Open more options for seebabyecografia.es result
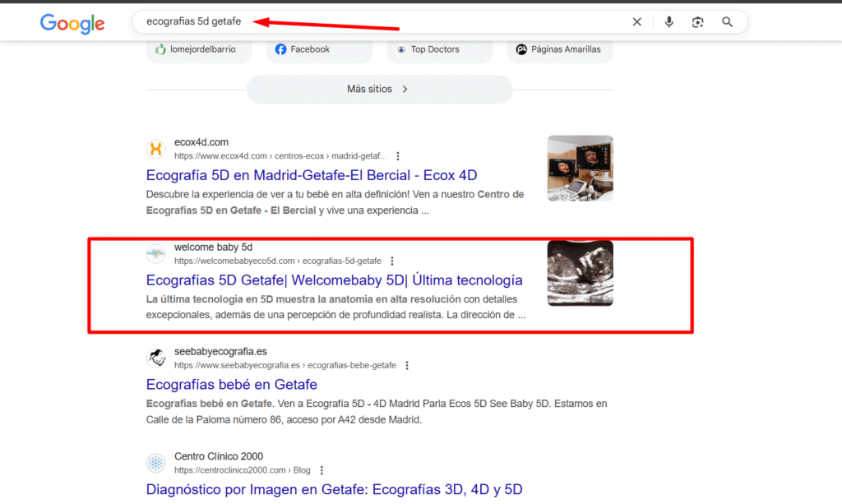Screen dimensions: 842x504 pyautogui.click(x=407, y=365)
